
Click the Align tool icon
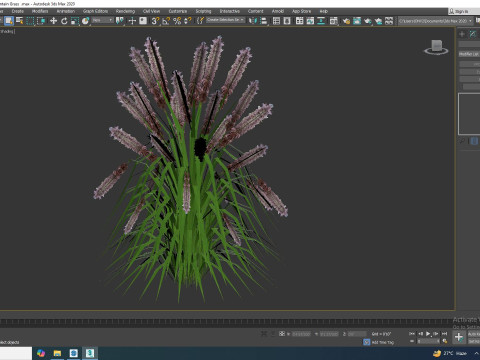point(264,21)
